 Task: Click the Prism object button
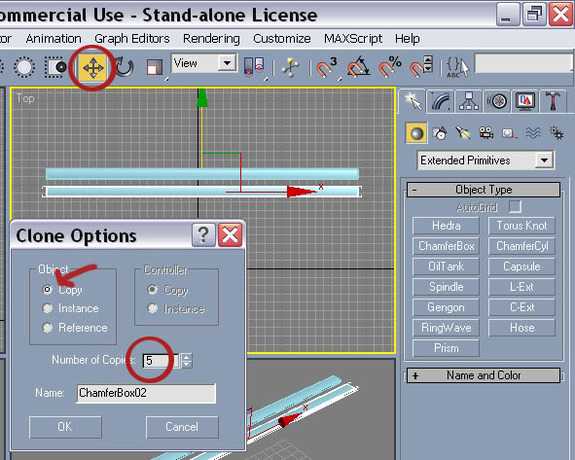tap(446, 348)
